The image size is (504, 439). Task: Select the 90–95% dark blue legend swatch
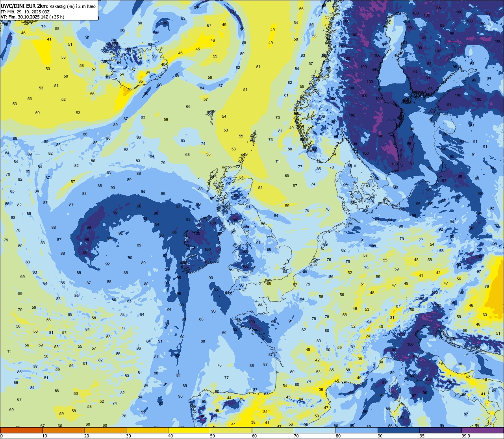click(398, 430)
